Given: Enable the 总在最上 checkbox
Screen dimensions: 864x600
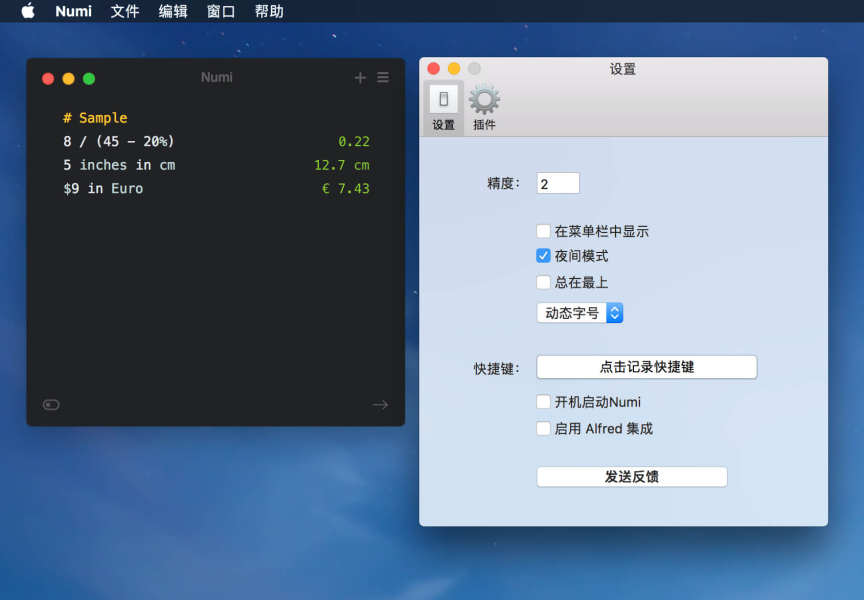Looking at the screenshot, I should [543, 282].
